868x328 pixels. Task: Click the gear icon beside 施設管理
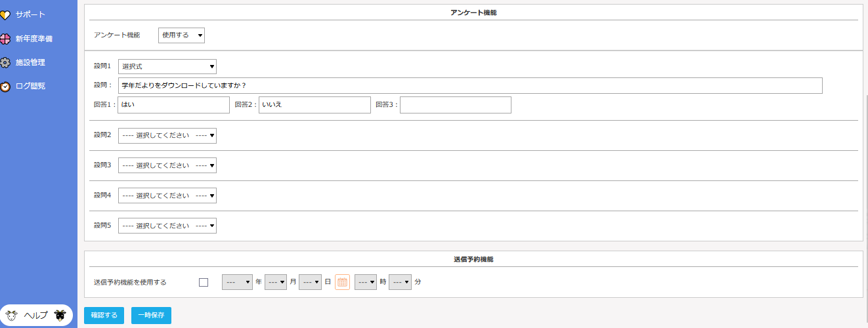[5, 63]
